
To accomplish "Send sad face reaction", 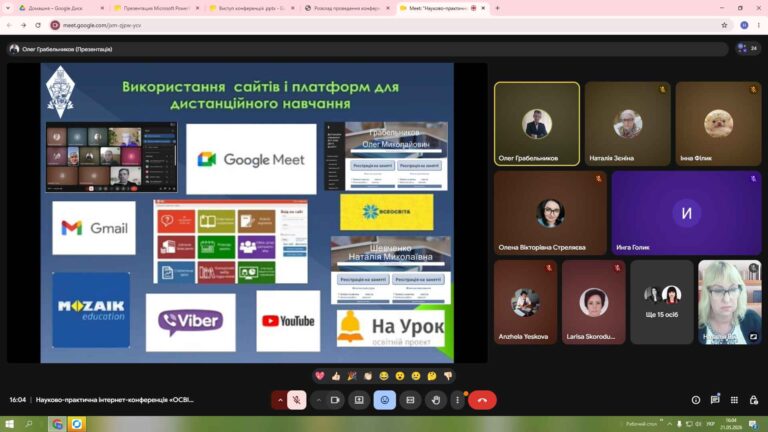I will (x=416, y=376).
